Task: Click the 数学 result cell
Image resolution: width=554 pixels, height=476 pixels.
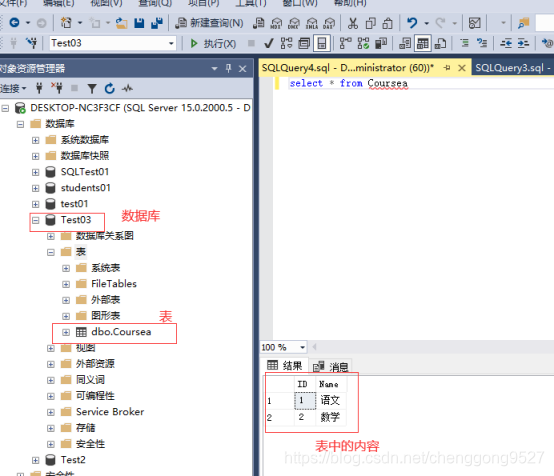Action: pos(330,417)
